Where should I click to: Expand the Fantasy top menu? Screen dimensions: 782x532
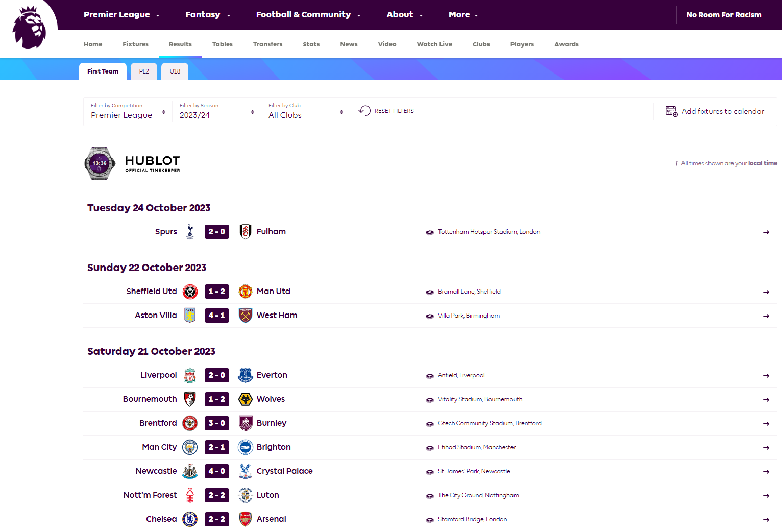pos(208,15)
